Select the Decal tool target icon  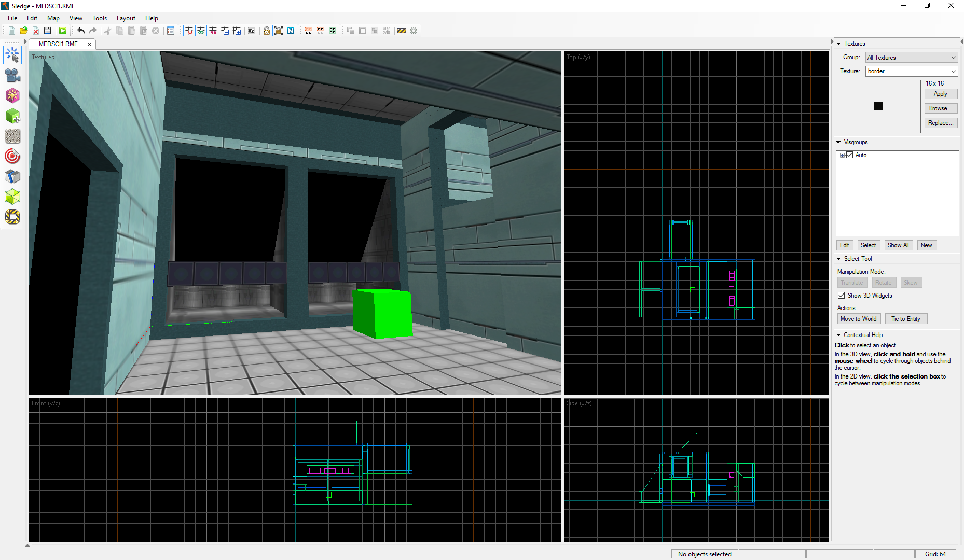pos(12,156)
